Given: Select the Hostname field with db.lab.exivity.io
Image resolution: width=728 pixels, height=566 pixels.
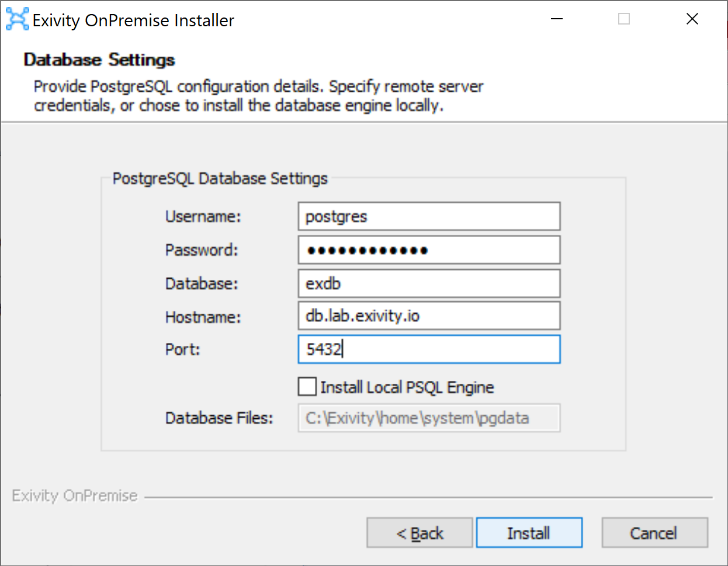Looking at the screenshot, I should click(429, 316).
